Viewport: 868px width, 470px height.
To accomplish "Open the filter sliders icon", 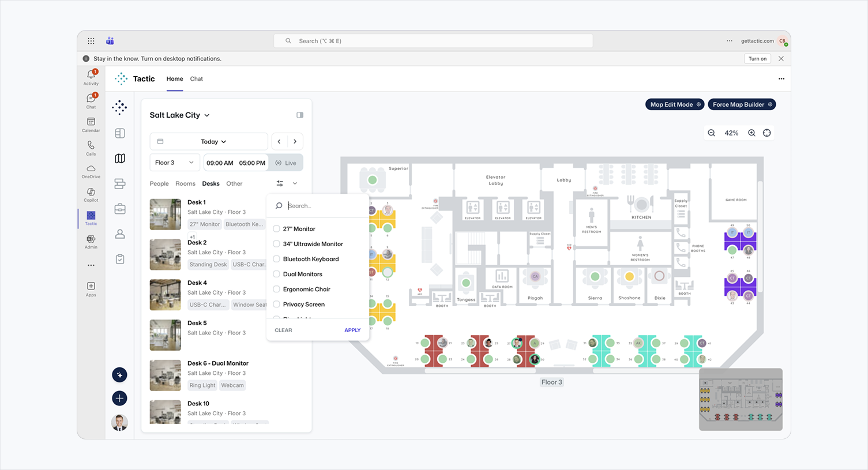I will click(x=280, y=183).
